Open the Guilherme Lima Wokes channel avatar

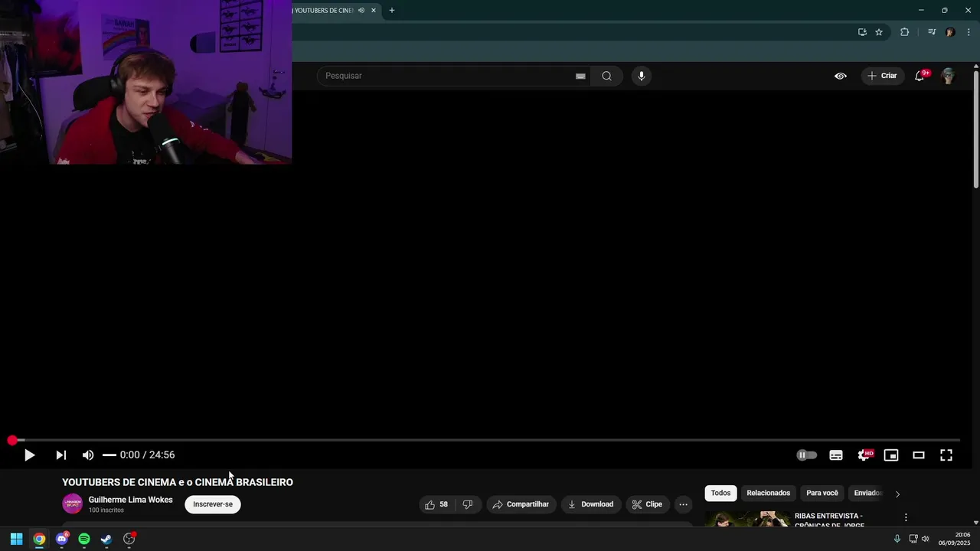72,504
